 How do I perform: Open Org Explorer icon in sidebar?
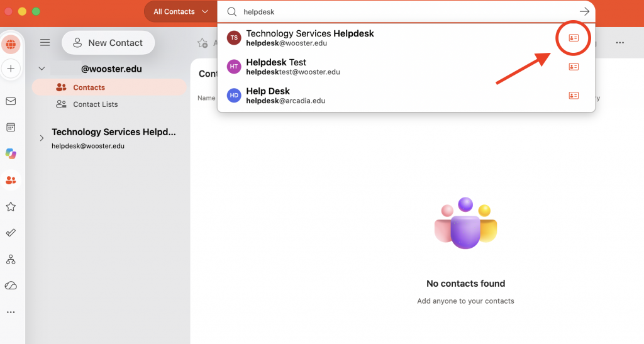pyautogui.click(x=11, y=260)
